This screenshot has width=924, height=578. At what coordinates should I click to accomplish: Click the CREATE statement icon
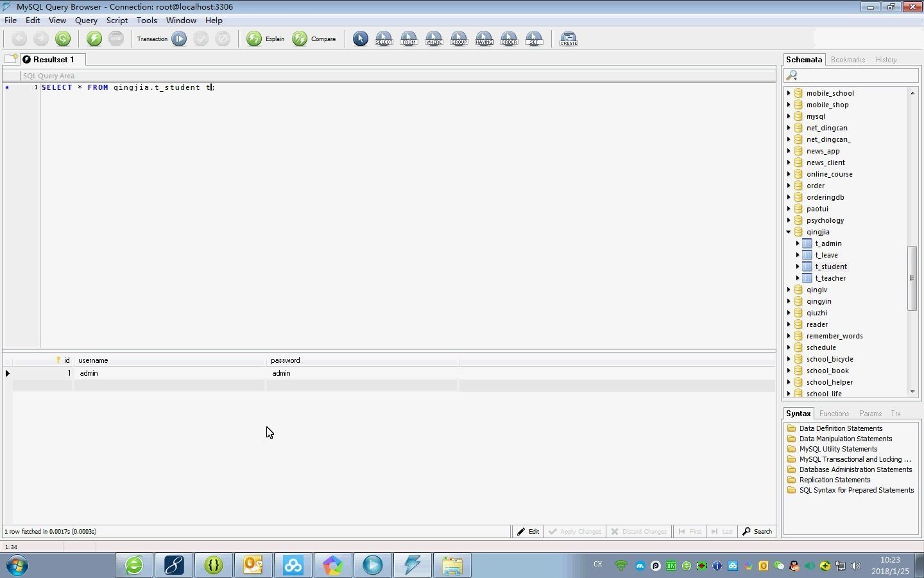point(569,39)
